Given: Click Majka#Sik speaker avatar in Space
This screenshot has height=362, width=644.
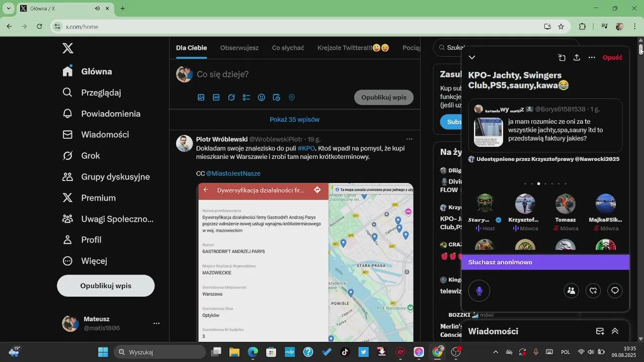Looking at the screenshot, I should pyautogui.click(x=606, y=204).
